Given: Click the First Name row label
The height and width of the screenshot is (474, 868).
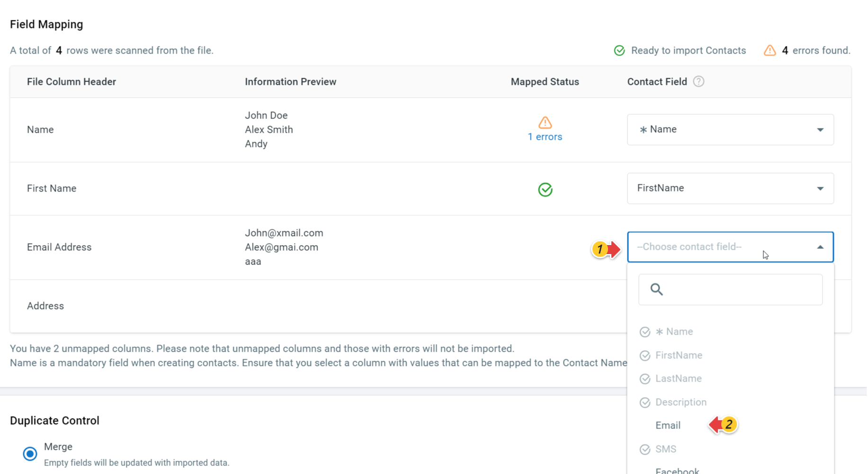Looking at the screenshot, I should 52,188.
